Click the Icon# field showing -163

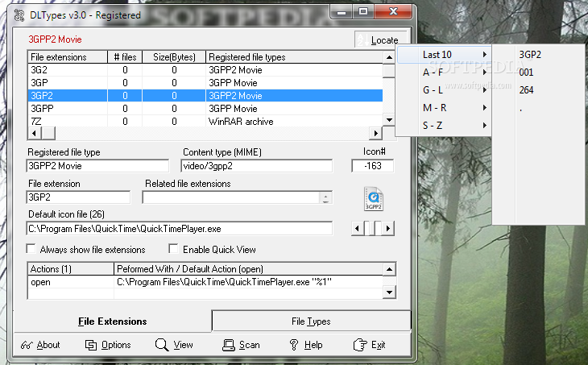(x=373, y=166)
